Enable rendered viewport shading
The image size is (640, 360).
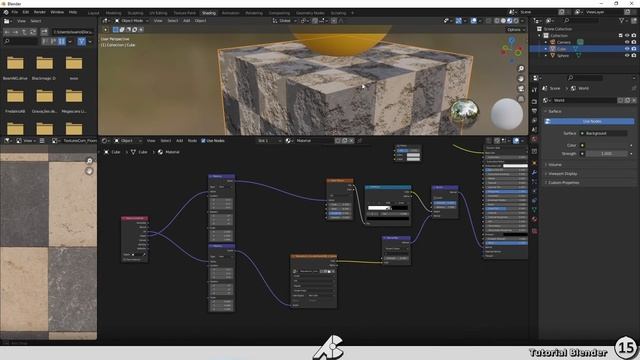[516, 20]
